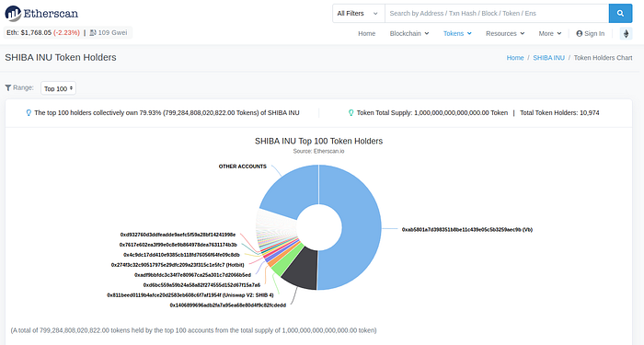Click the SHIBA INU breadcrumb link
The width and height of the screenshot is (644, 345).
(x=548, y=57)
